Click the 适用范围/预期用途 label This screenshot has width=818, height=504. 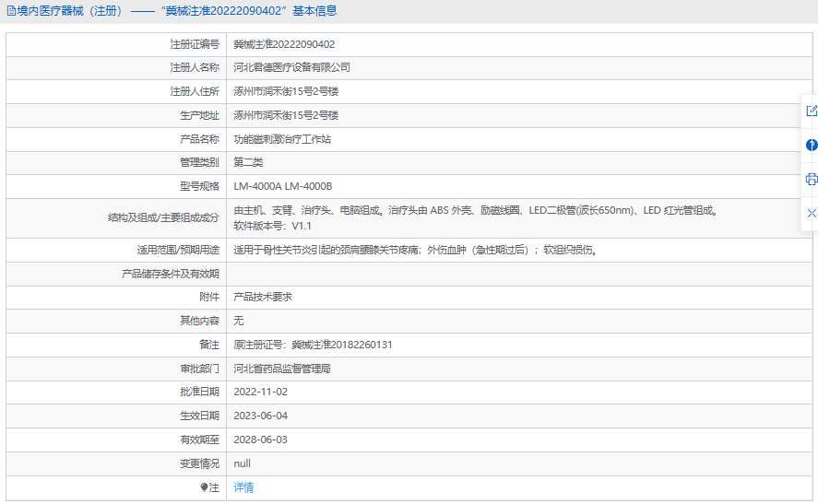(x=178, y=250)
